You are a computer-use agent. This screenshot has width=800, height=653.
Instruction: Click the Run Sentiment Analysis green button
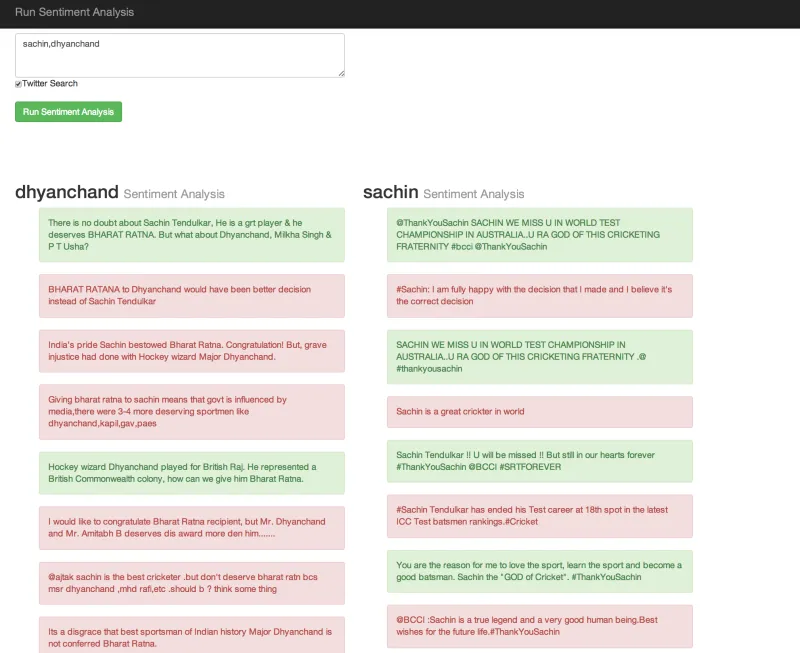68,112
